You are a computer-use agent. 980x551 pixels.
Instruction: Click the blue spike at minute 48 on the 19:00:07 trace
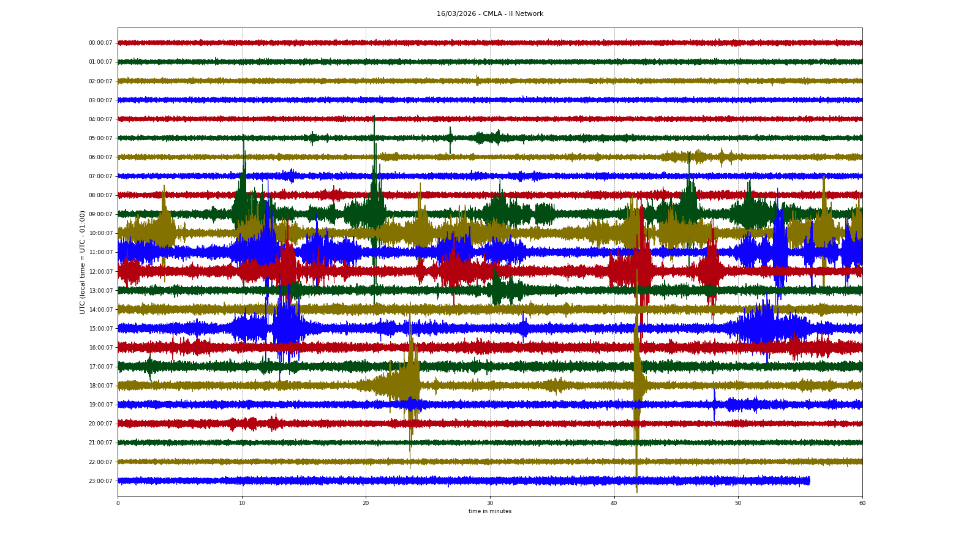pos(714,404)
